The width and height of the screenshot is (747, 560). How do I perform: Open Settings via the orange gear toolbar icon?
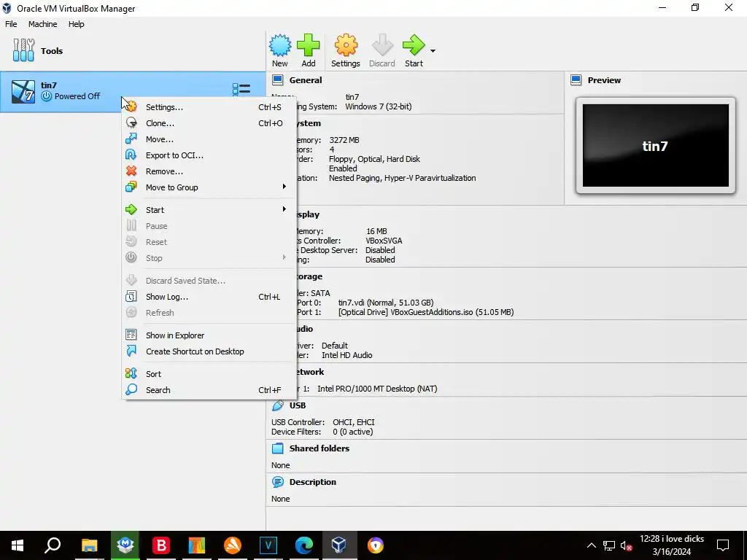click(345, 46)
